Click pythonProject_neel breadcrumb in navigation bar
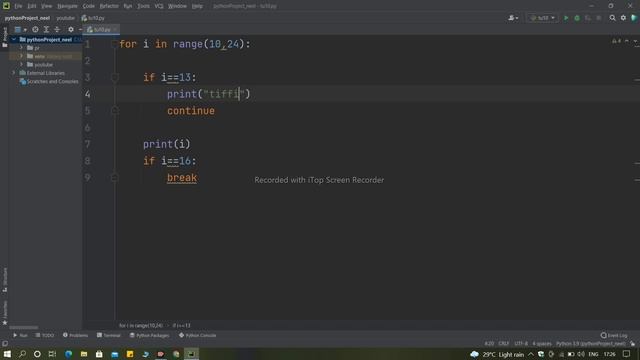This screenshot has height=360, width=640. pos(27,18)
